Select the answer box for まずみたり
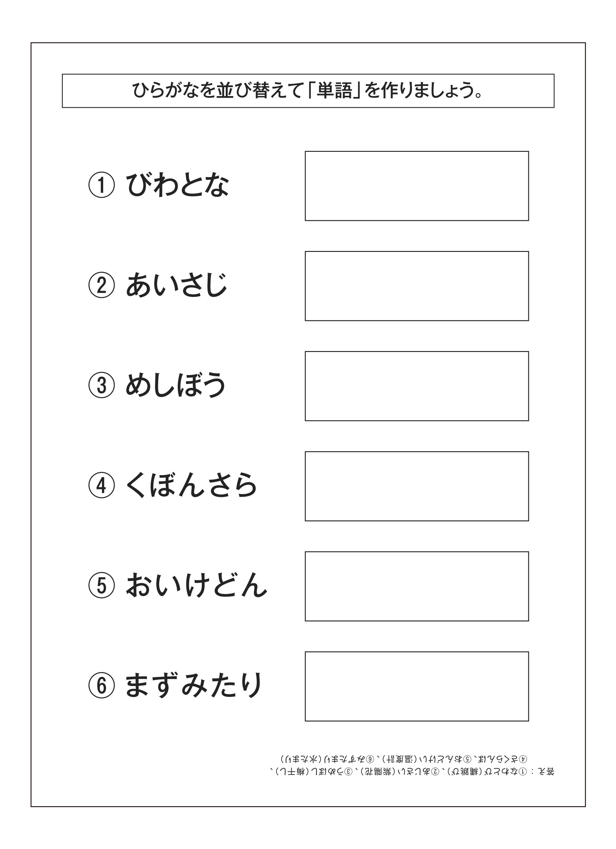Image resolution: width=616 pixels, height=849 pixels. pyautogui.click(x=417, y=686)
